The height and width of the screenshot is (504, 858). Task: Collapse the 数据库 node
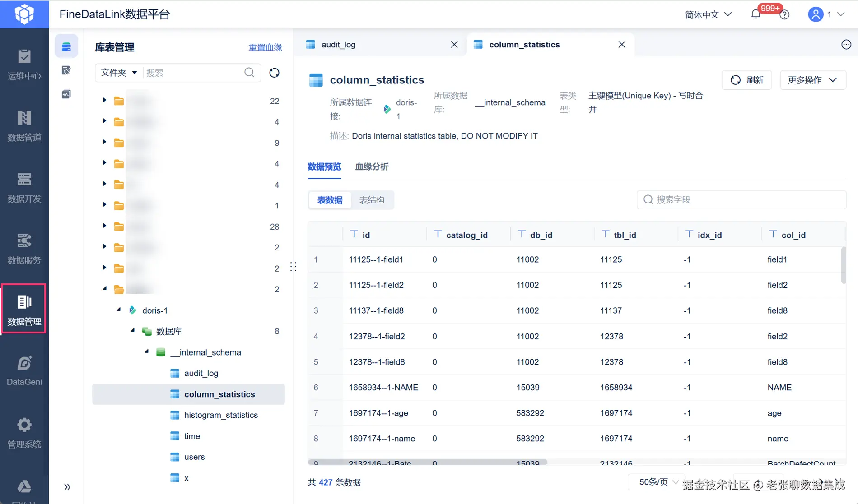tap(133, 330)
